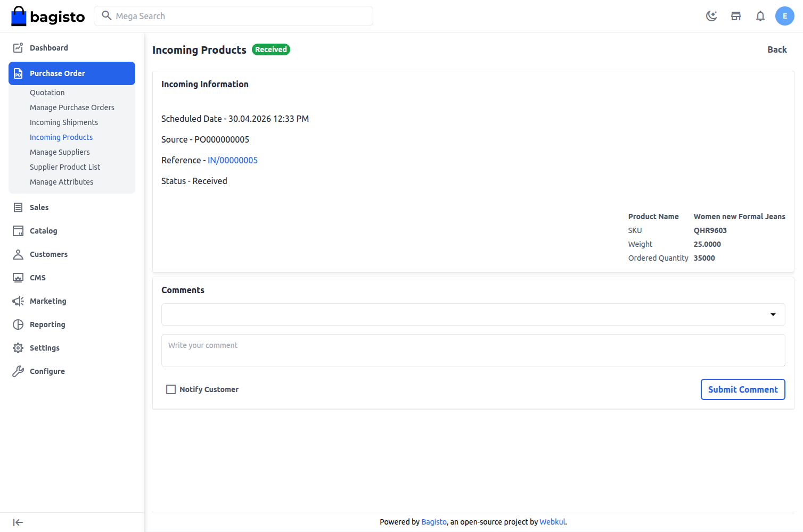Expand the Sales section
Screen dimensions: 803x532
tap(37, 207)
